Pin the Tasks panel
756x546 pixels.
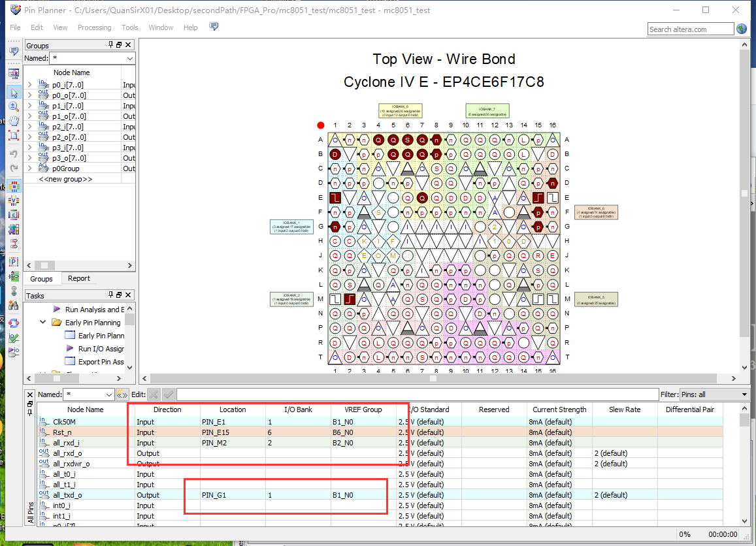click(x=111, y=295)
